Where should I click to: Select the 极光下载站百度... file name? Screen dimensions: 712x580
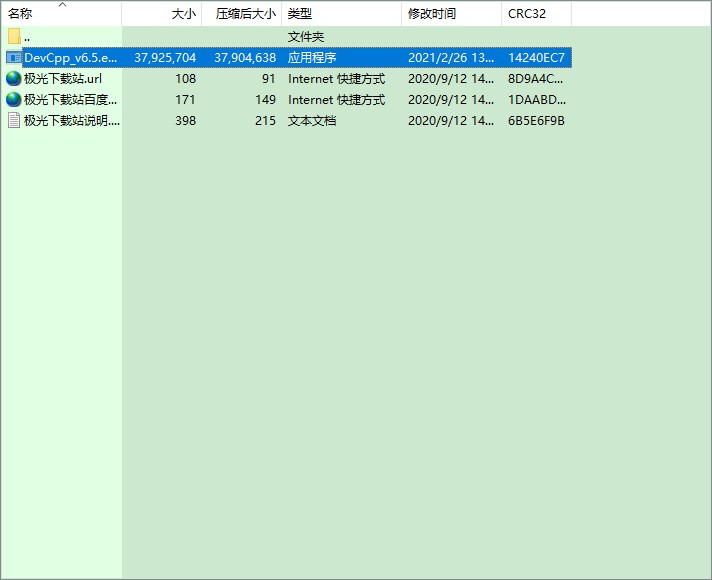click(x=70, y=99)
